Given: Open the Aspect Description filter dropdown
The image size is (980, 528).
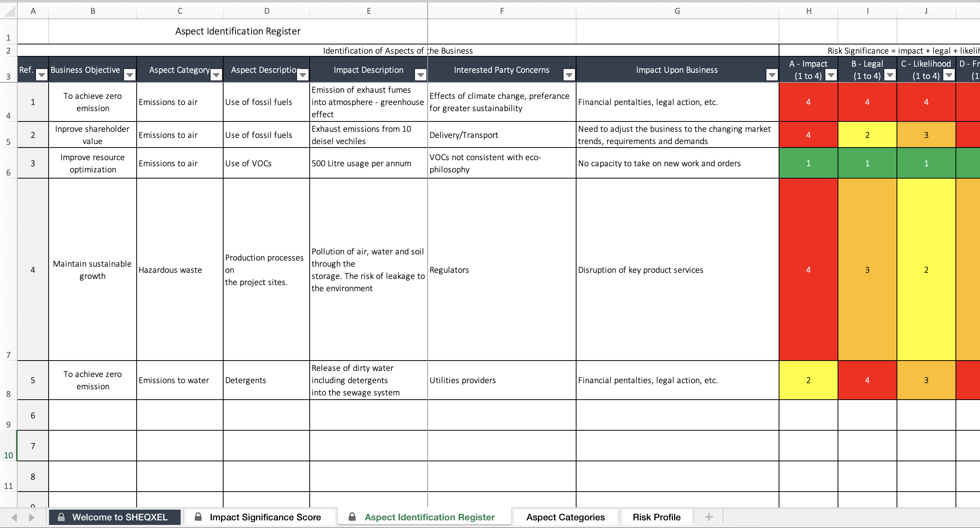Looking at the screenshot, I should pyautogui.click(x=303, y=75).
